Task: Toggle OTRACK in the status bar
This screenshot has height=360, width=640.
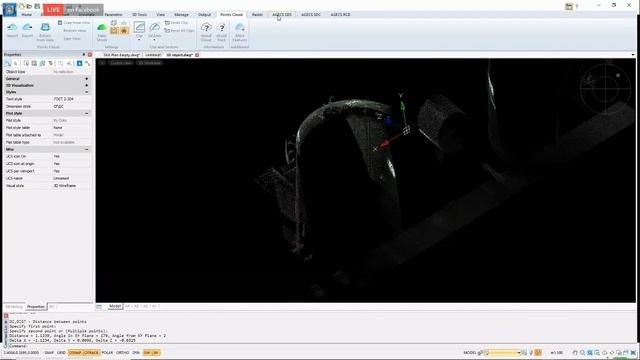Action: pyautogui.click(x=91, y=353)
